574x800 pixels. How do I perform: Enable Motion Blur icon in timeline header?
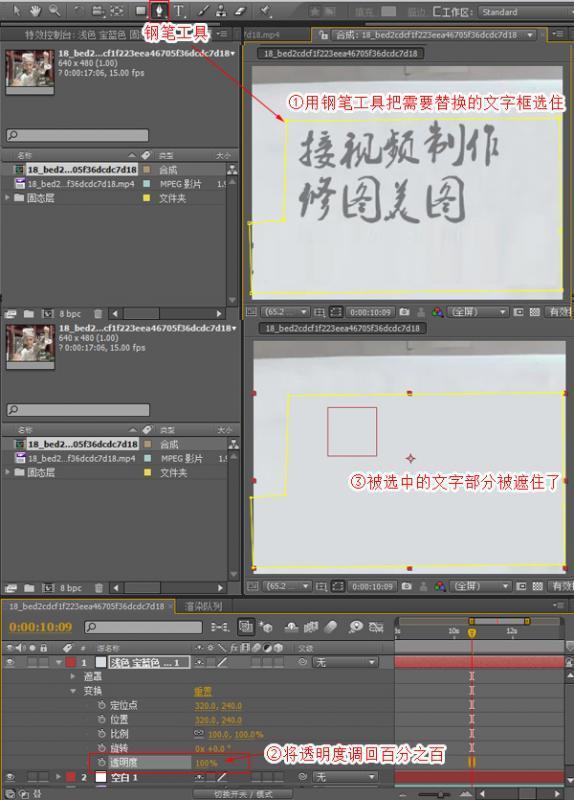331,627
